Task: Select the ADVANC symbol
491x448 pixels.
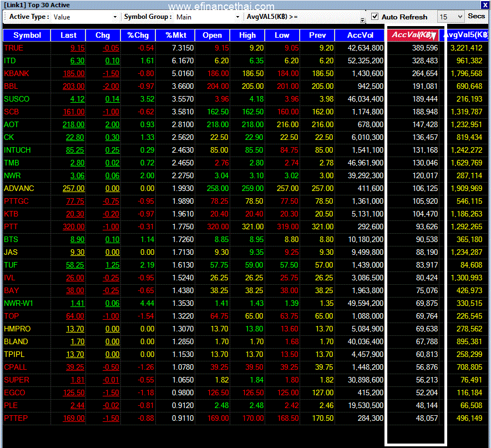Action: (x=19, y=188)
